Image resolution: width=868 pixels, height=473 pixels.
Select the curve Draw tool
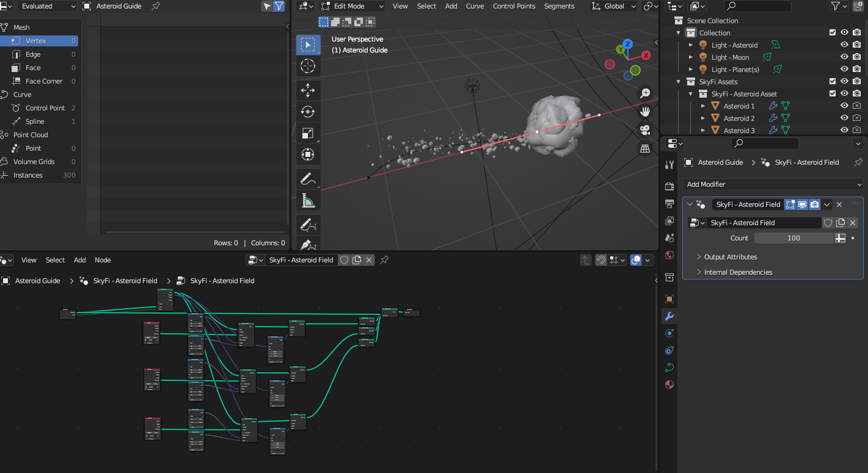(308, 226)
